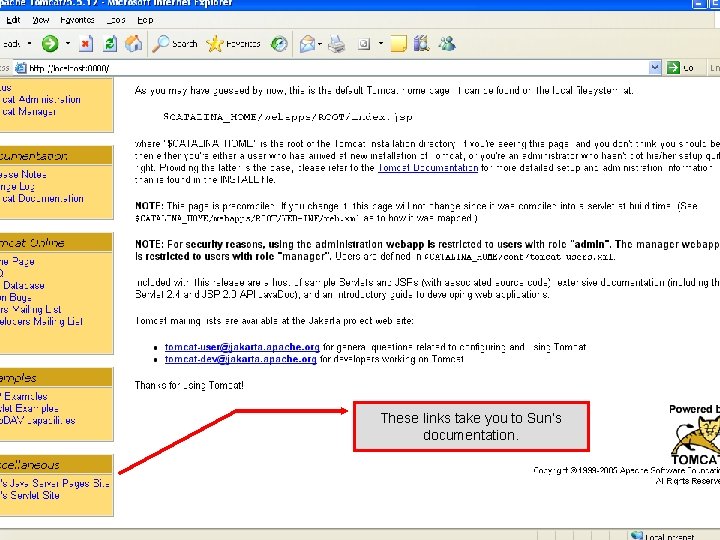
Task: Open the Tomcat Documentation sidebar link
Action: [42, 198]
